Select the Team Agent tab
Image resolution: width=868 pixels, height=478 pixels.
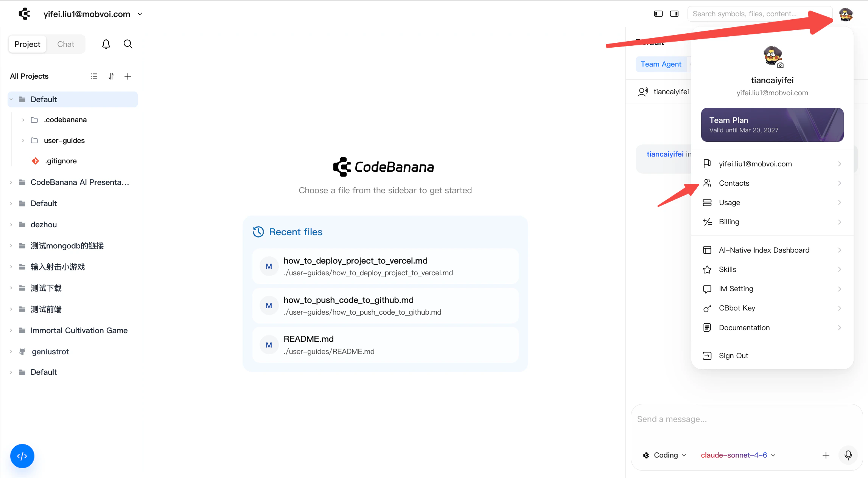661,64
